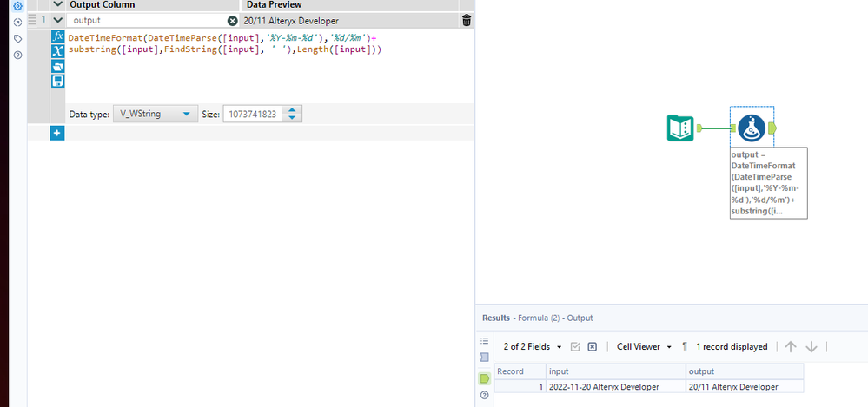Screen dimensions: 868x407
Task: Clear the output column name with X
Action: tap(233, 21)
